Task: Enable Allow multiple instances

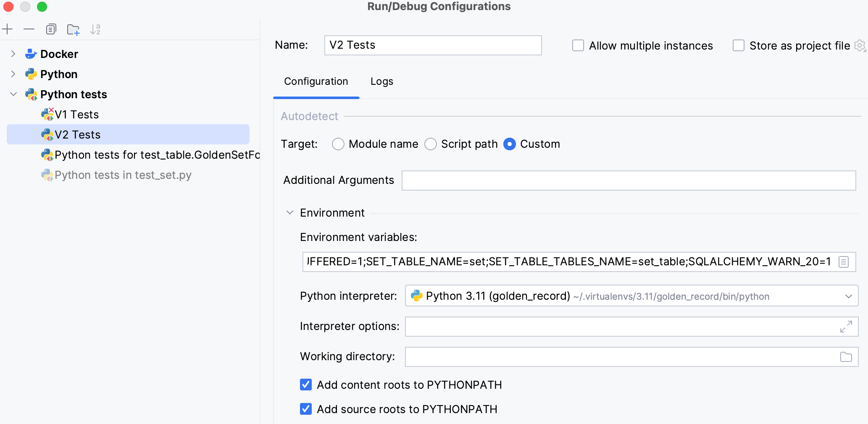Action: [578, 45]
